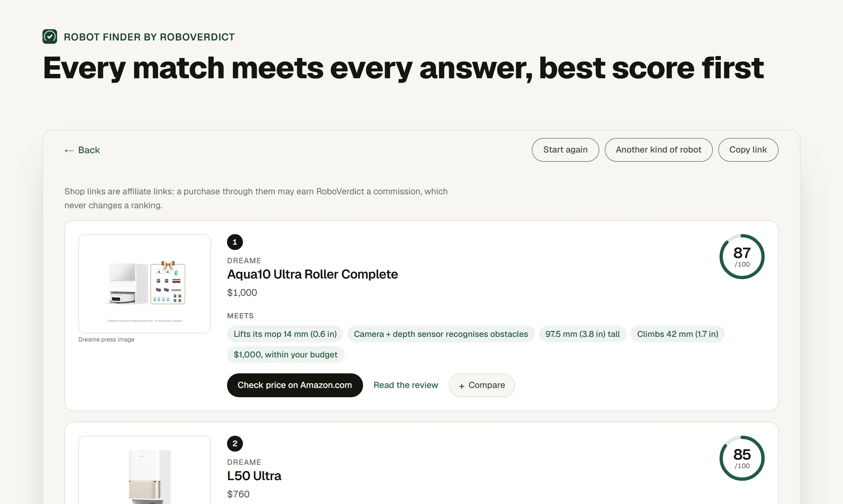Click the 'Every match meets every answer' headline
The width and height of the screenshot is (843, 504).
coord(403,68)
